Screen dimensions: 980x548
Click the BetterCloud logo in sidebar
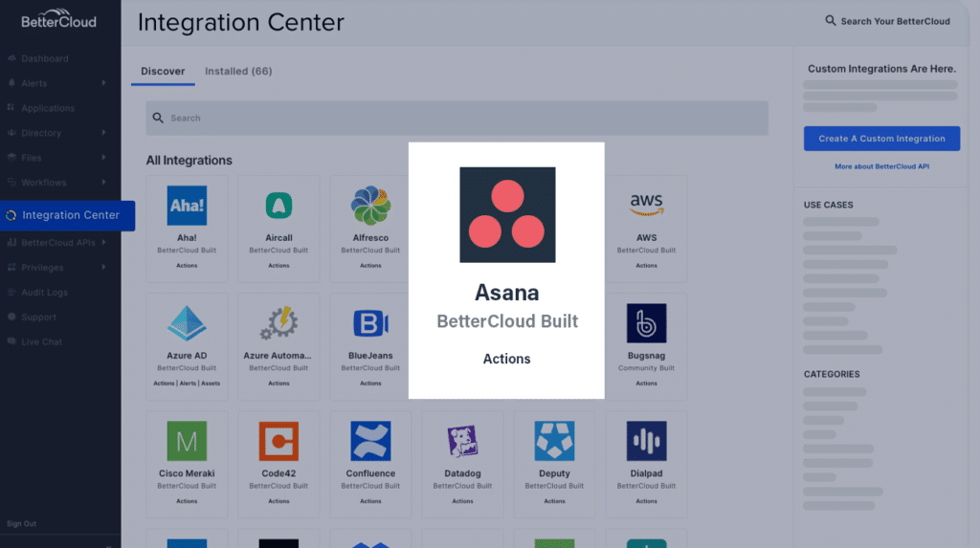point(58,19)
